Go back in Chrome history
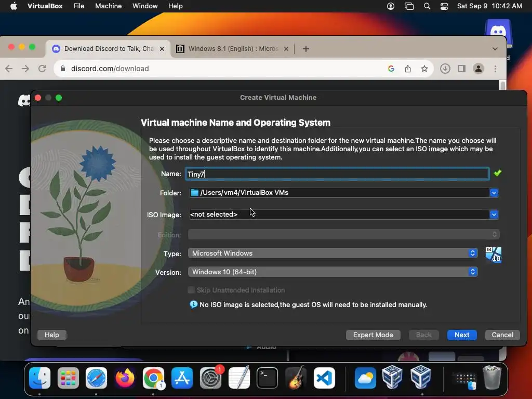This screenshot has height=399, width=532. point(9,69)
